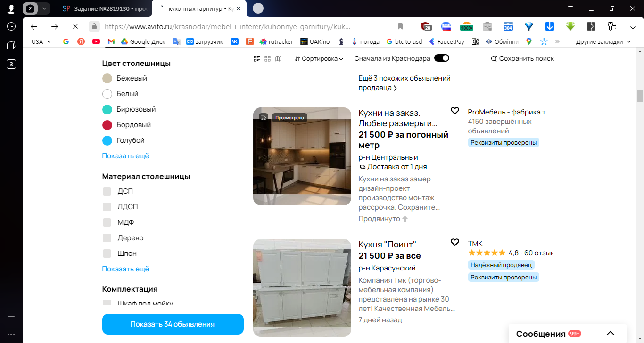
Task: Open the rutracker bookmark
Action: pyautogui.click(x=276, y=41)
